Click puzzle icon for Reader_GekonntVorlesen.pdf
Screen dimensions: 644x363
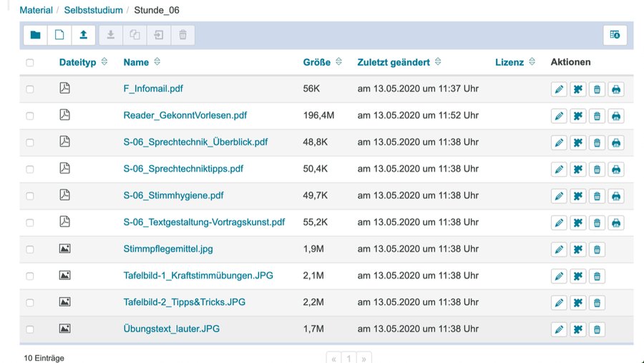[x=578, y=116]
